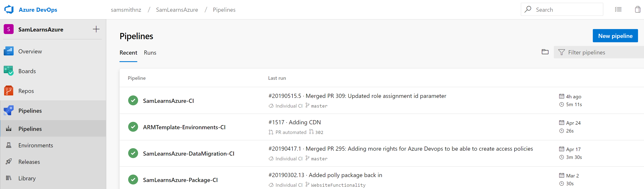Open Boards from the sidebar
The height and width of the screenshot is (189, 644).
[27, 71]
